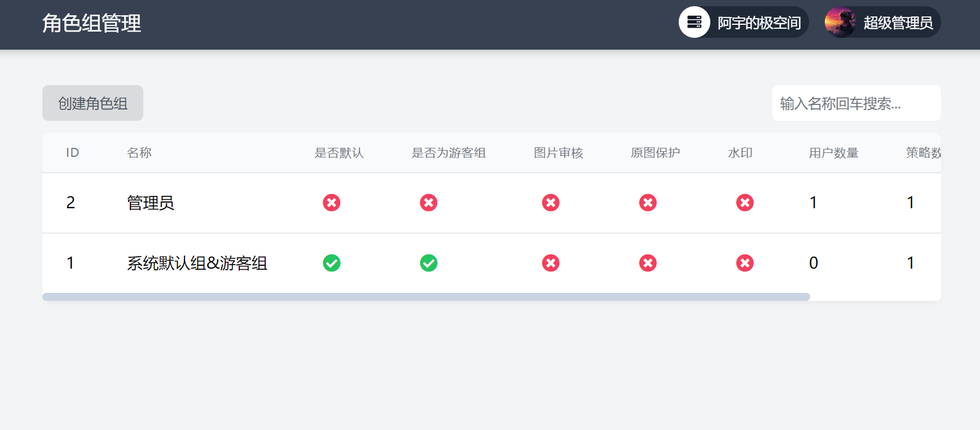Click 水印 cross icon in 系统默认组&游客组 row

[745, 263]
